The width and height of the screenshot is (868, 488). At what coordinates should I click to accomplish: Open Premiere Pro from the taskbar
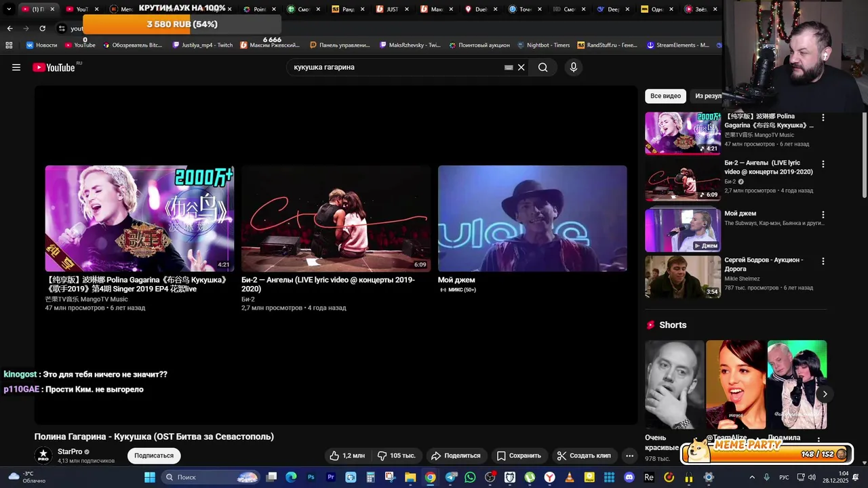(331, 477)
